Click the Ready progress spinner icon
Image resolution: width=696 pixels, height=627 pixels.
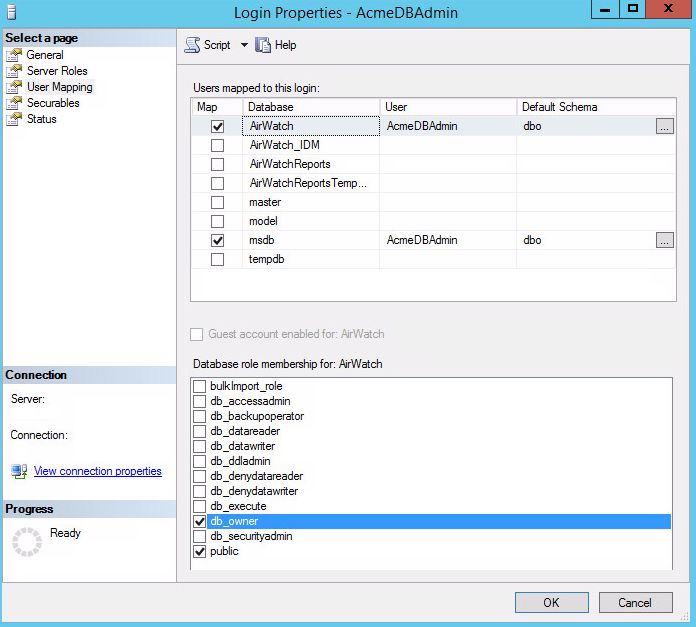click(x=27, y=541)
